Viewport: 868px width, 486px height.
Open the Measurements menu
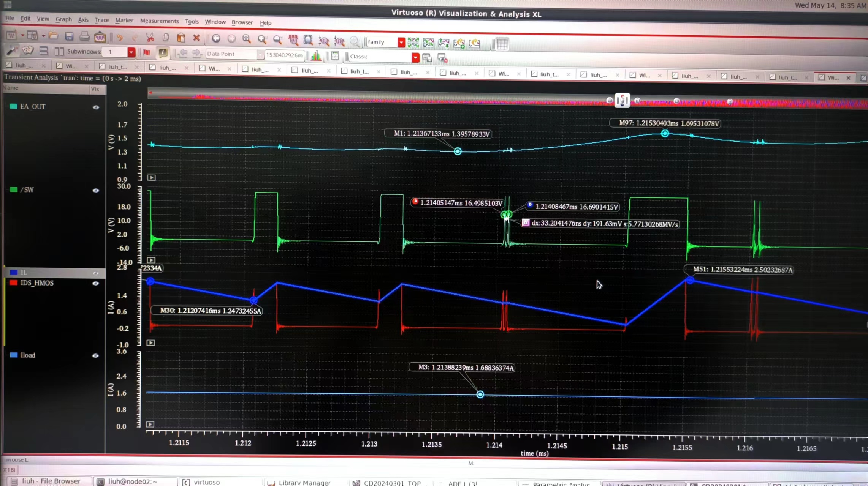tap(159, 21)
